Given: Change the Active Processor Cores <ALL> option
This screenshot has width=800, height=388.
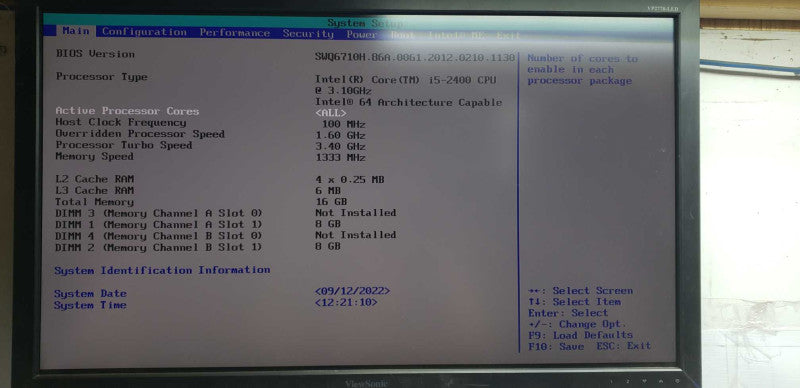Looking at the screenshot, I should (331, 113).
